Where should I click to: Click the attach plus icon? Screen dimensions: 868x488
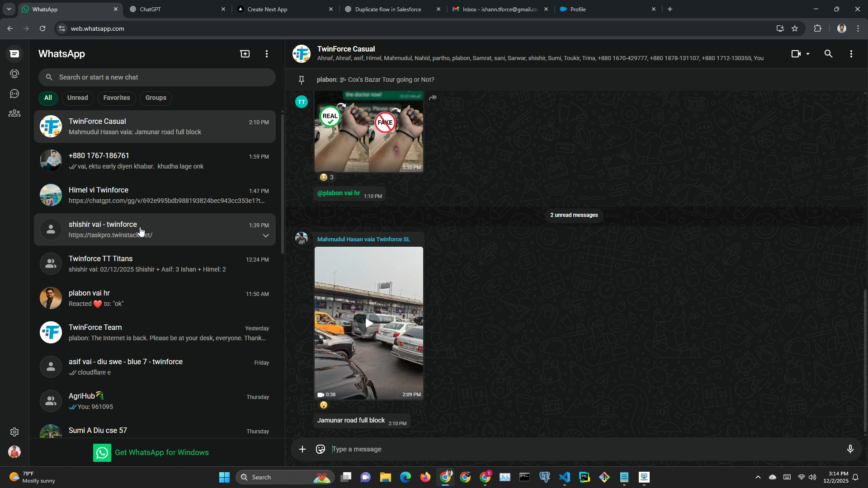point(302,449)
